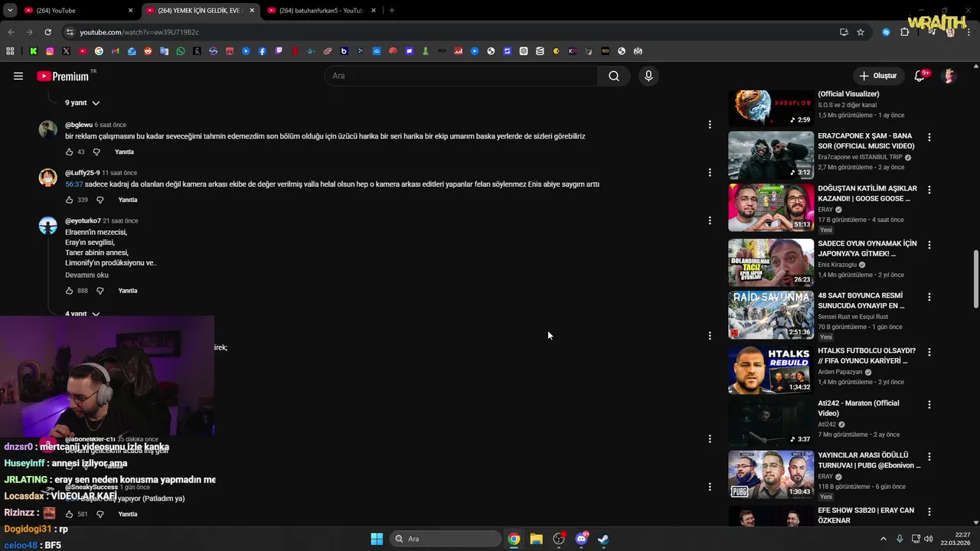
Task: Reply to @bglewu with Yanıtla
Action: point(124,152)
